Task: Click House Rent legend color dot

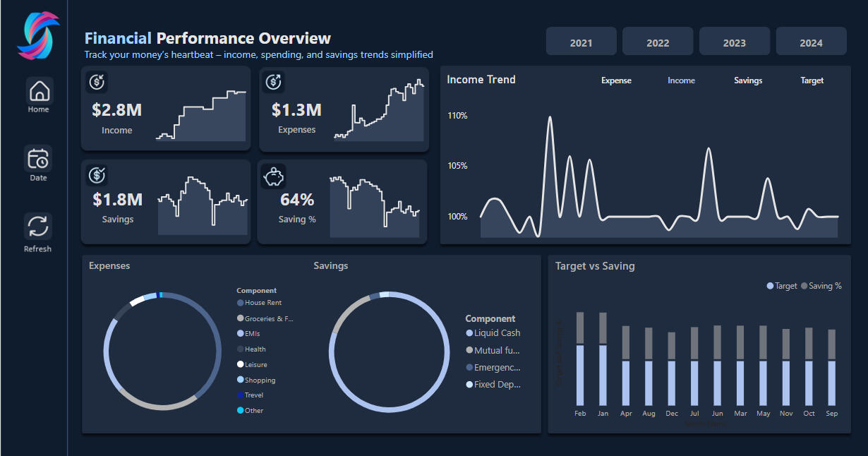Action: pos(241,303)
